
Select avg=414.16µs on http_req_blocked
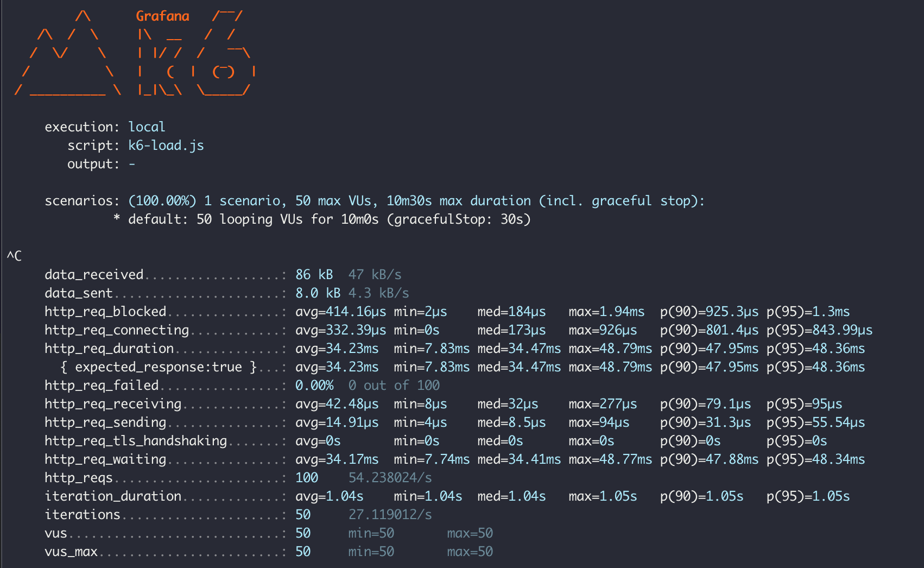pos(341,312)
